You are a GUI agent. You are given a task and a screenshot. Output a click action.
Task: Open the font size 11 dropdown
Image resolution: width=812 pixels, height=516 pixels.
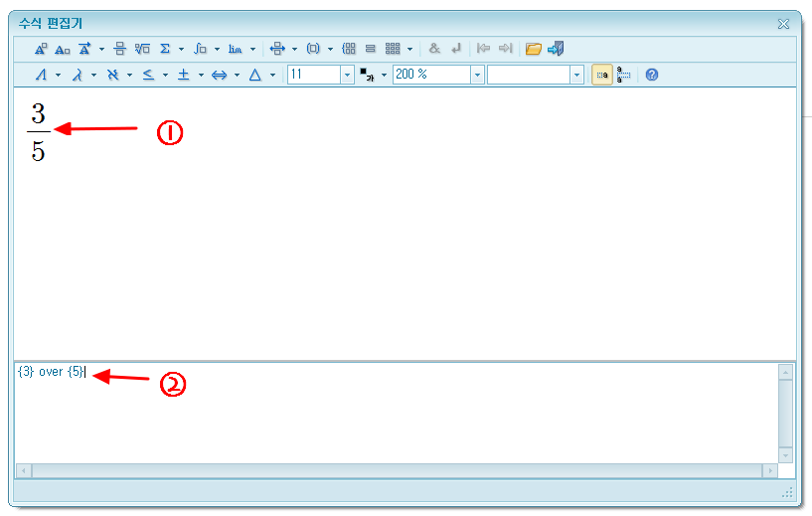pos(348,76)
